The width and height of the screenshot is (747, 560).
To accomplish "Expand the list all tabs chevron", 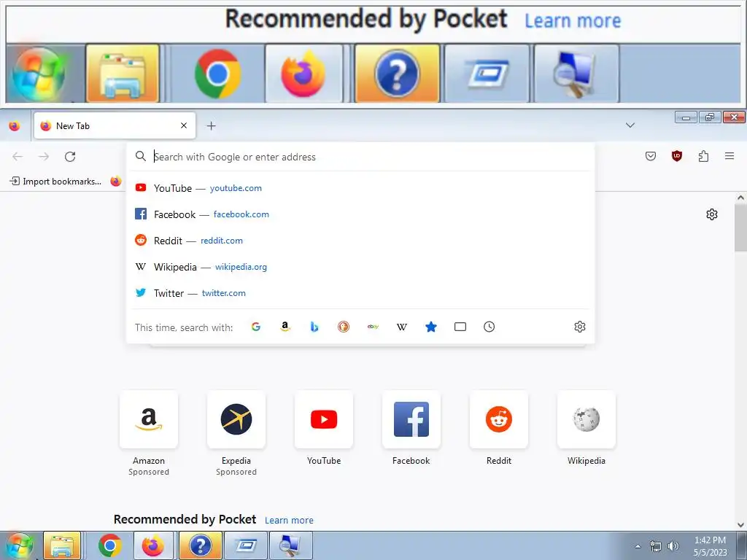I will pos(630,125).
